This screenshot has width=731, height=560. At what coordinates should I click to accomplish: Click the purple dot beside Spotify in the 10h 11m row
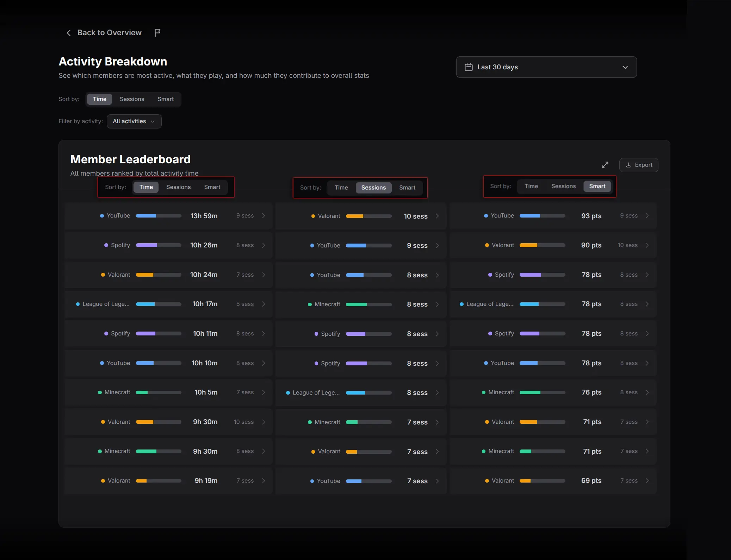106,334
